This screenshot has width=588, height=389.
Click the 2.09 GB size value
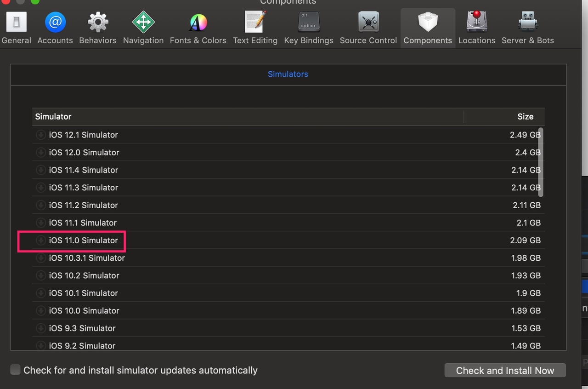525,240
